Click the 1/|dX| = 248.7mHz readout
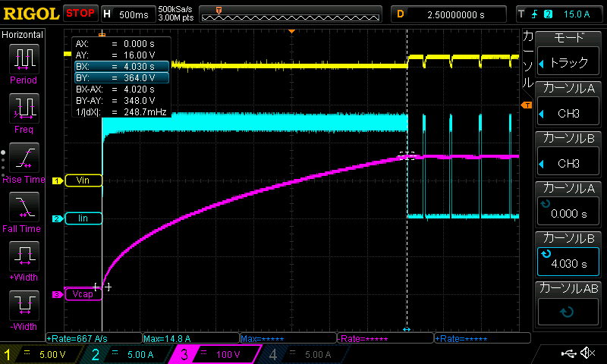607x364 pixels. point(121,112)
